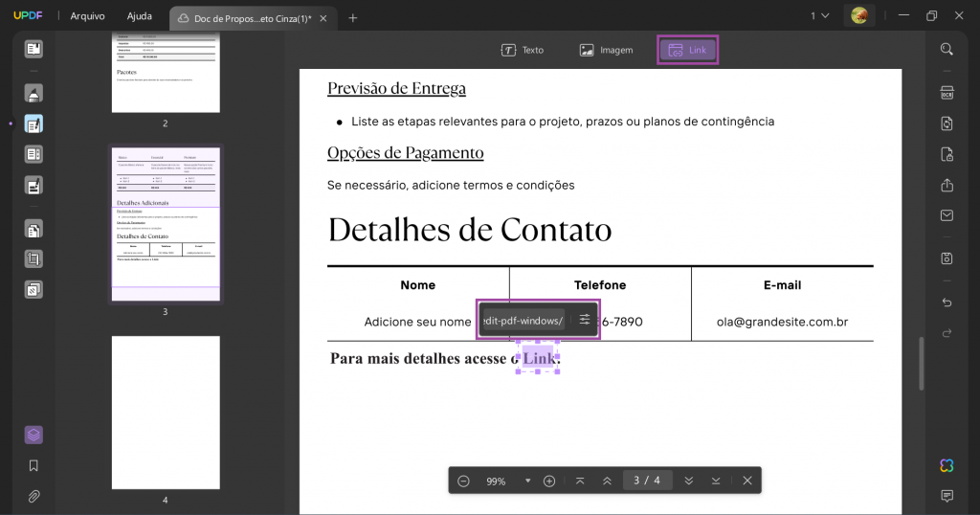The width and height of the screenshot is (980, 515).
Task: Open the UPDF AI assistant icon
Action: 947,465
